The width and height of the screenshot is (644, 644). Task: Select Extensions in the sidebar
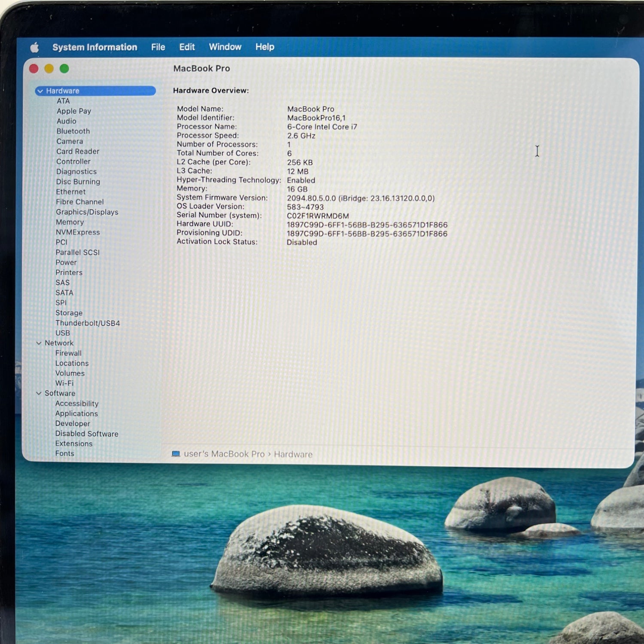click(x=74, y=444)
